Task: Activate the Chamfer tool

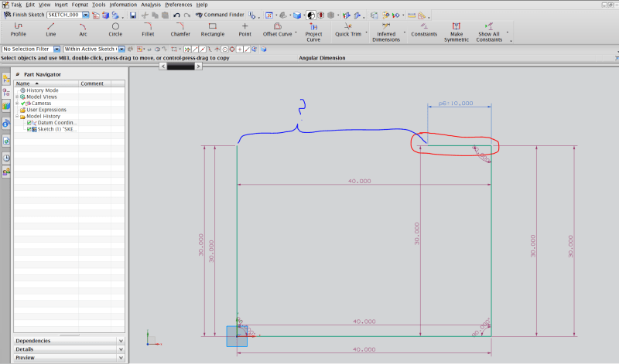Action: [180, 30]
